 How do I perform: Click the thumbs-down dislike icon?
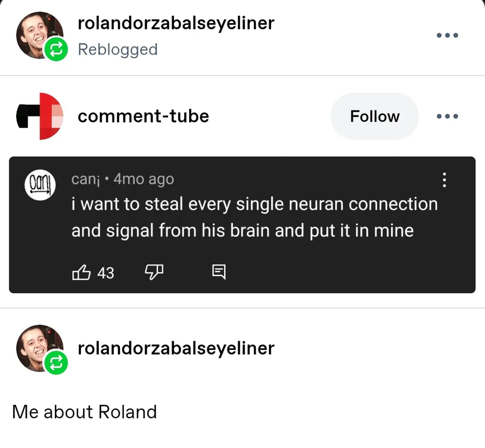pos(154,273)
